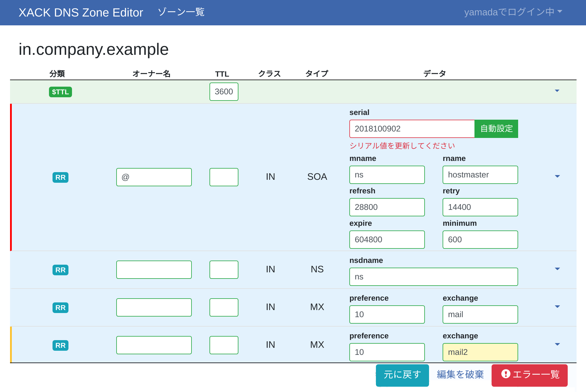Focus the $TTL 3600 value field

pyautogui.click(x=224, y=92)
